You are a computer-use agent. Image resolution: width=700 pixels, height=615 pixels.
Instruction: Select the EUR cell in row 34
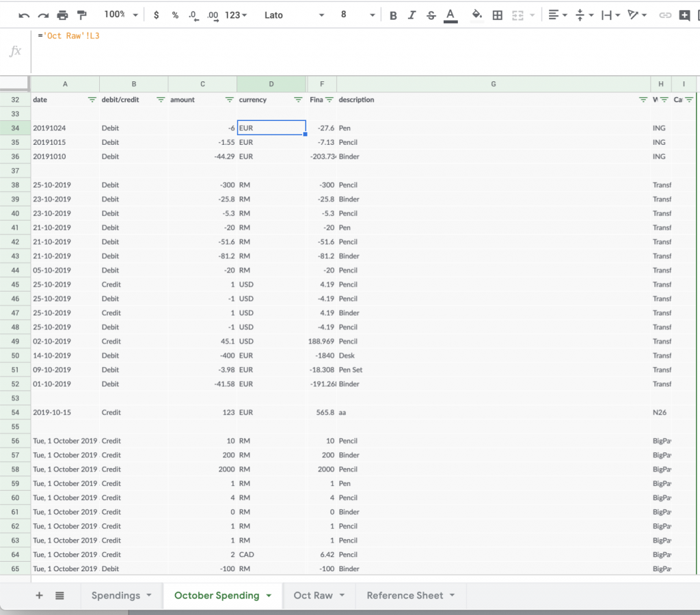pyautogui.click(x=271, y=128)
